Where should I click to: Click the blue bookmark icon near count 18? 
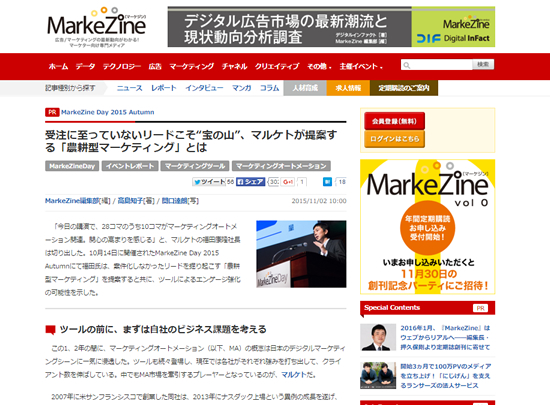point(327,182)
